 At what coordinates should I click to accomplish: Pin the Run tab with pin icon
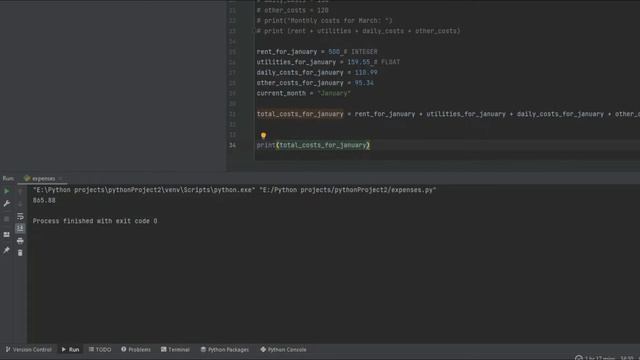point(7,250)
